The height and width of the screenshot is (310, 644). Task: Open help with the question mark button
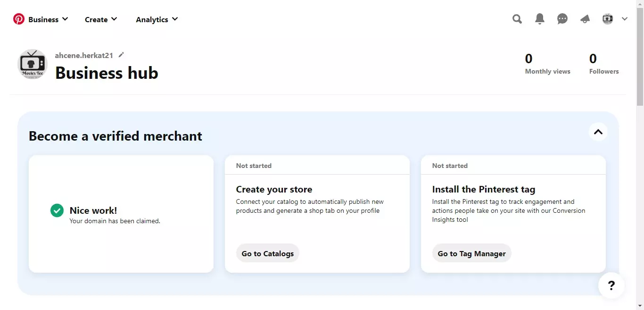pos(611,285)
